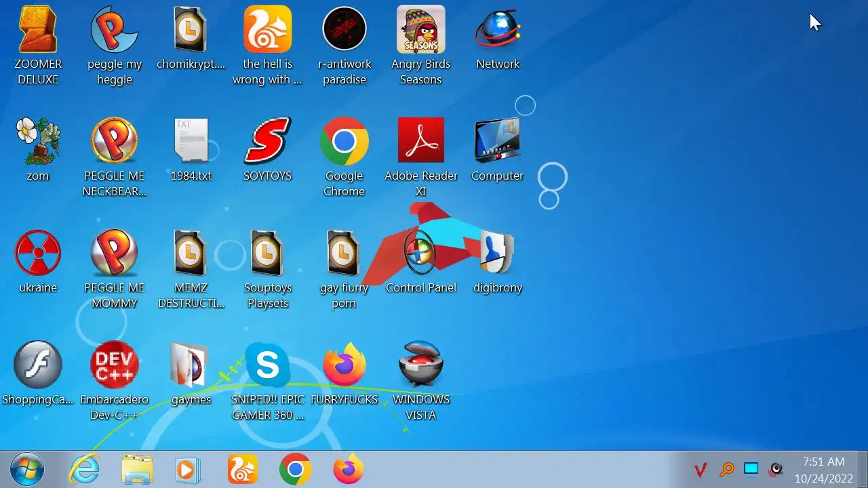This screenshot has height=488, width=868.
Task: Select the PEGGLE ME MOMMY icon
Action: [115, 253]
